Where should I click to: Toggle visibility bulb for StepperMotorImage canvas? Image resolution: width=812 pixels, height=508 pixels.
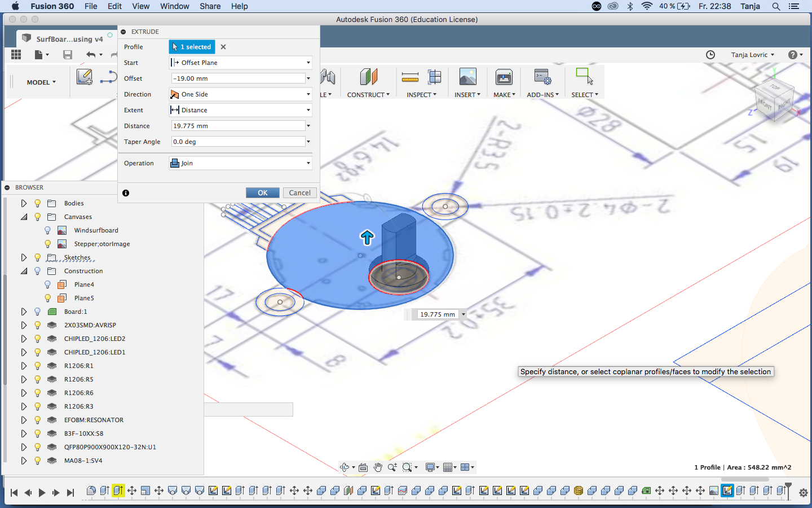(x=47, y=244)
